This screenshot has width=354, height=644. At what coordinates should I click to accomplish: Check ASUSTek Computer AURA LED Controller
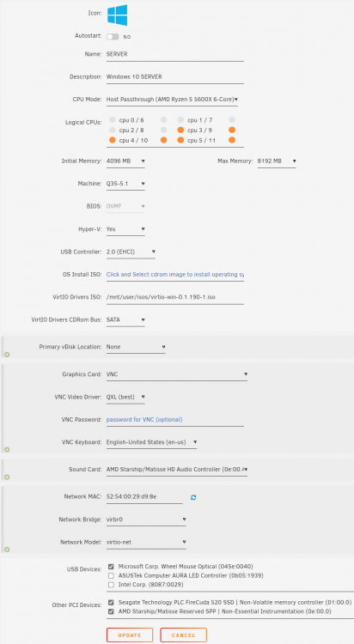pyautogui.click(x=111, y=576)
